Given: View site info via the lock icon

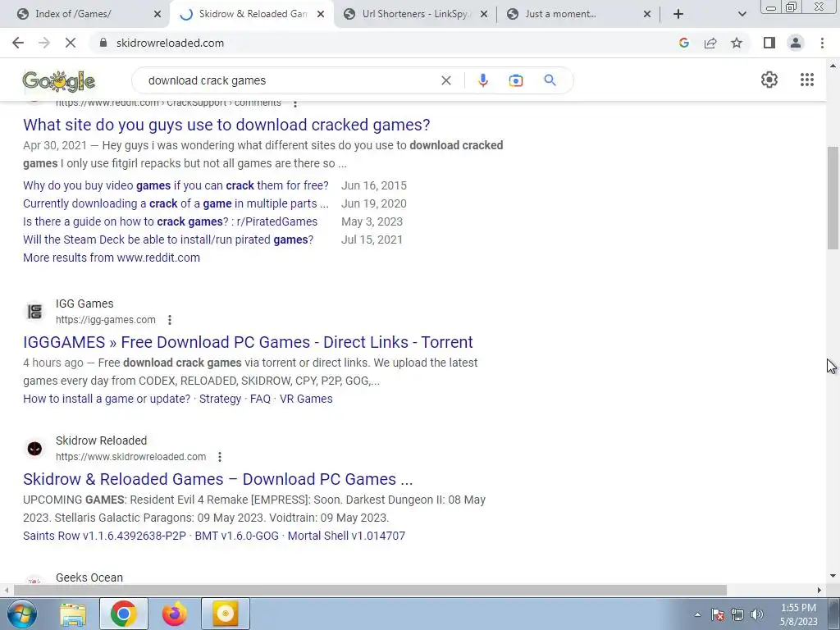Looking at the screenshot, I should tap(103, 43).
